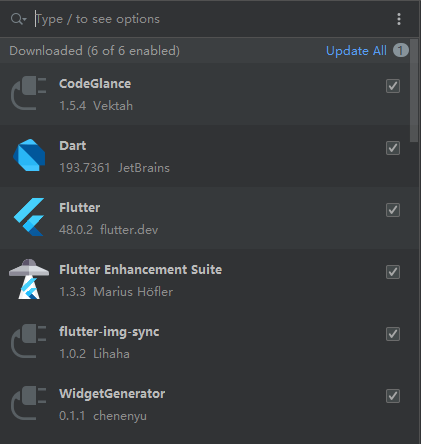Viewport: 421px width, 444px height.
Task: Click the Dart plugin logo
Action: [29, 155]
